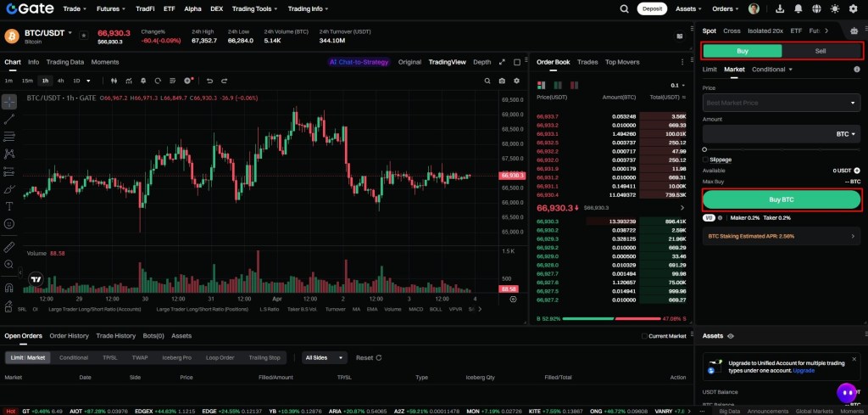Change the BTC amount unit dropdown
This screenshot has height=415, width=868.
pyautogui.click(x=845, y=134)
